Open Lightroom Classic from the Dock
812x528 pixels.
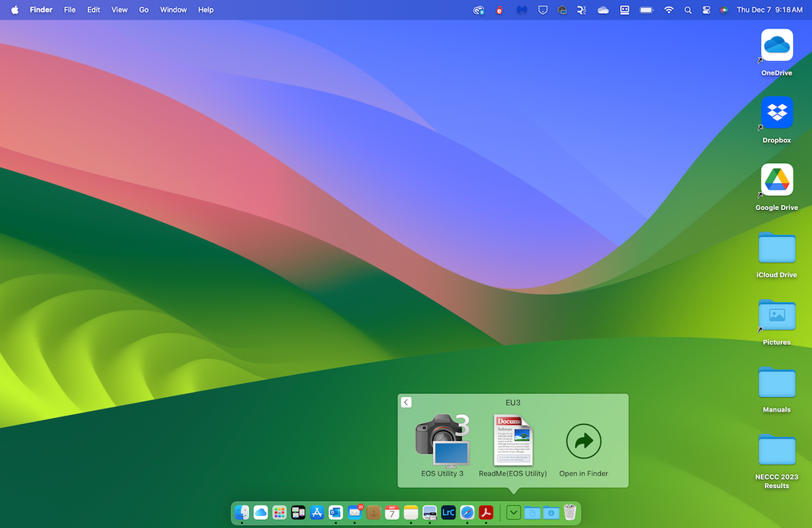tap(448, 513)
